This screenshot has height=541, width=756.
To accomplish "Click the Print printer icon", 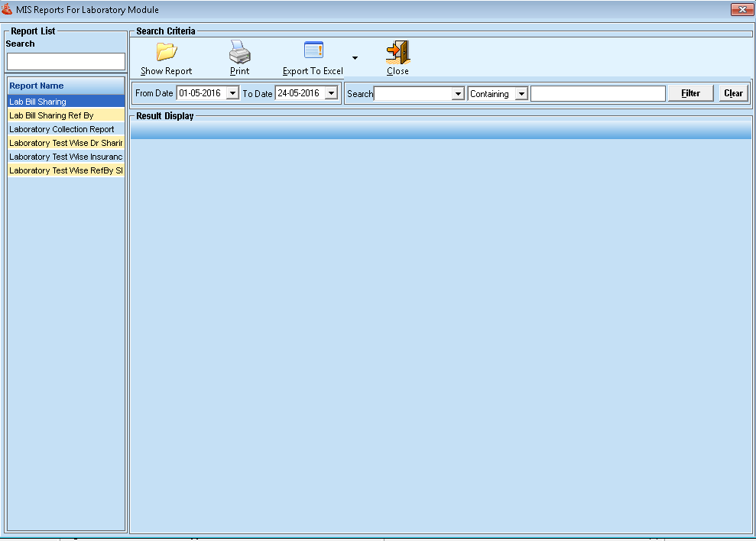I will coord(239,52).
